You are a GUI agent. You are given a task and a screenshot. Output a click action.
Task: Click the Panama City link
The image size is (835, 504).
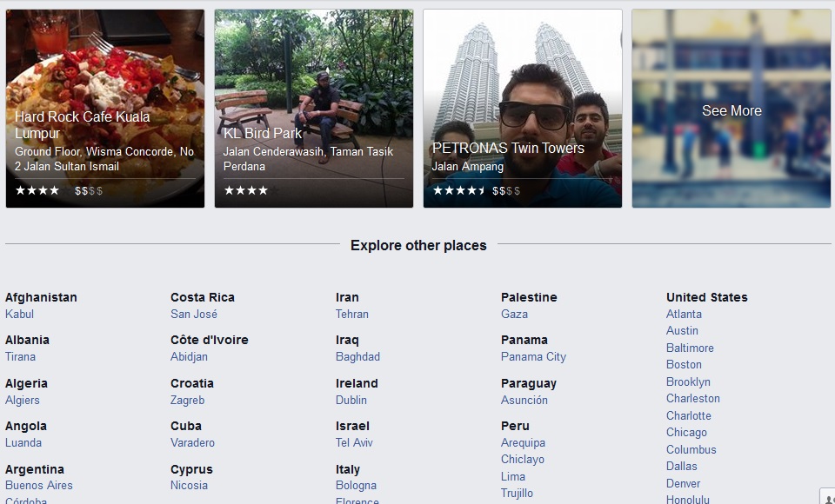coord(533,356)
